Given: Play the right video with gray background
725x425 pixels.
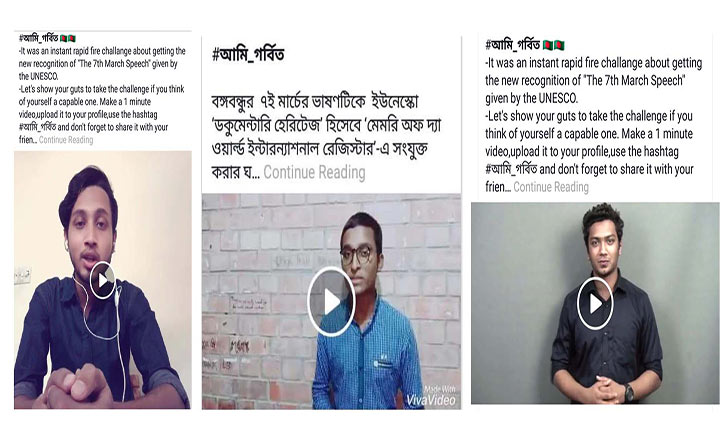Looking at the screenshot, I should [x=595, y=303].
